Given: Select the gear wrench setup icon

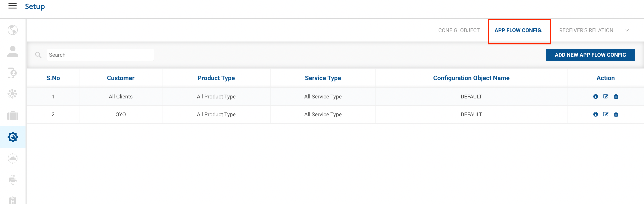Looking at the screenshot, I should coord(13,137).
